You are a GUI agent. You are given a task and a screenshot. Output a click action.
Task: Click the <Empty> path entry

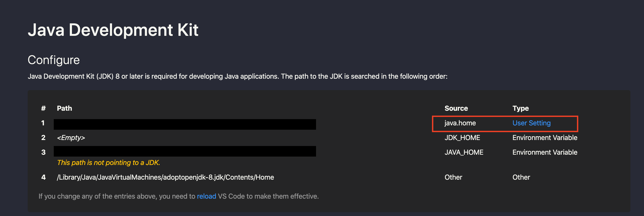(x=71, y=138)
